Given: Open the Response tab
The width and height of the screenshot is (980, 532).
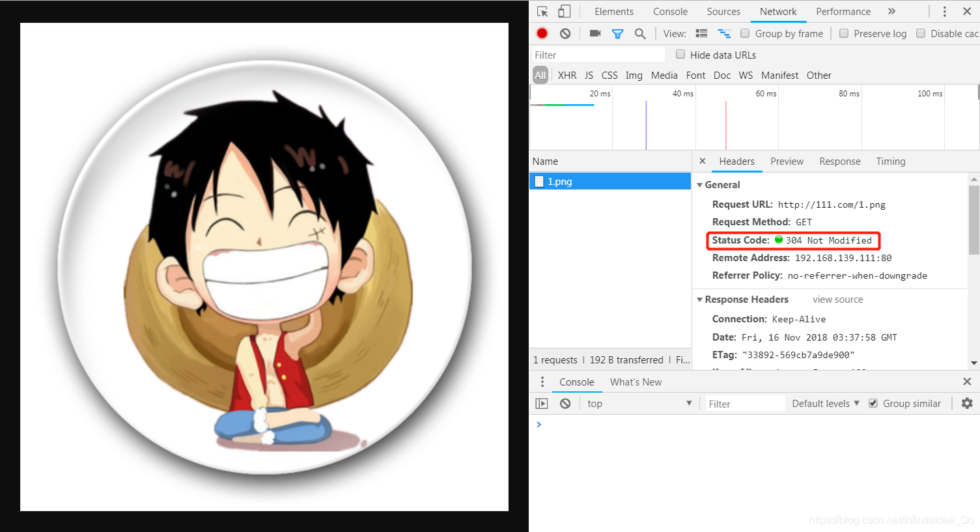Looking at the screenshot, I should tap(840, 161).
